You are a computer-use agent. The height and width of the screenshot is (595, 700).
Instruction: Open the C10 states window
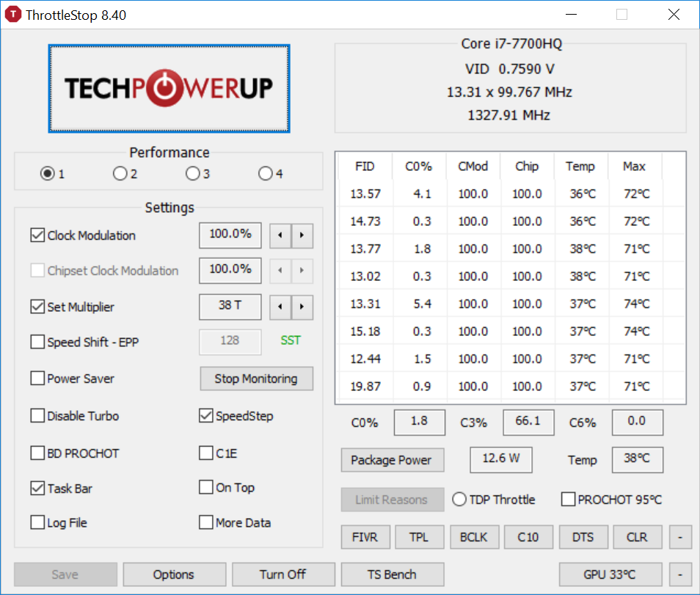coord(528,537)
